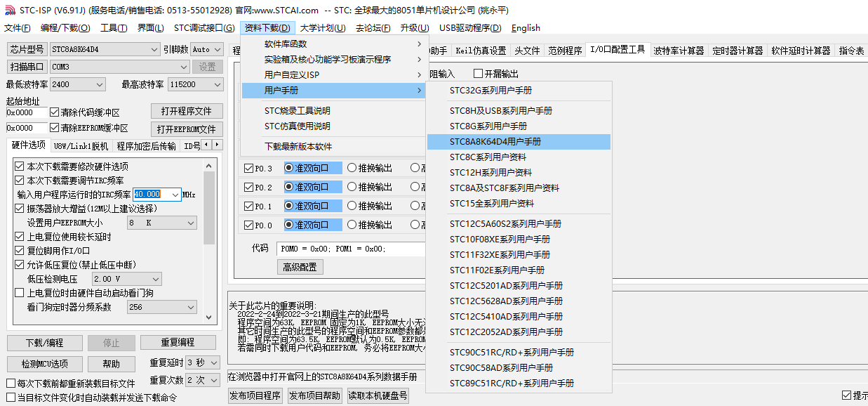Screen dimensions: 868x406
Task: Switch to the 波特率计算器 tab
Action: 678,51
